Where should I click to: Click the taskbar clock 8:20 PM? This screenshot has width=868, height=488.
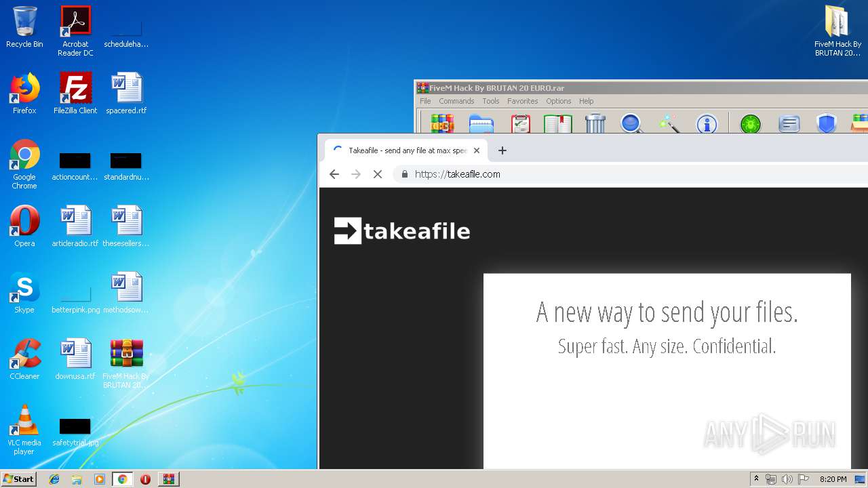click(833, 479)
